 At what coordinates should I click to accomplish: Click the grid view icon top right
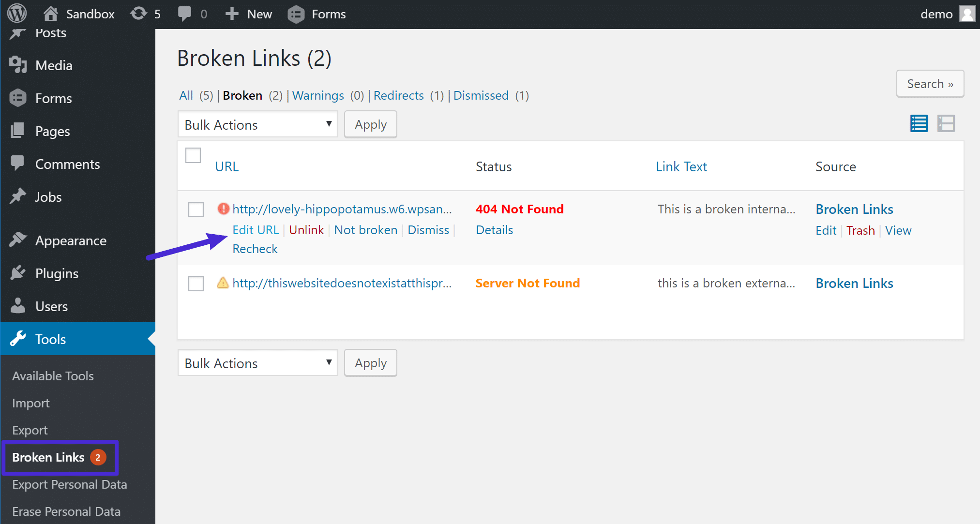[947, 123]
